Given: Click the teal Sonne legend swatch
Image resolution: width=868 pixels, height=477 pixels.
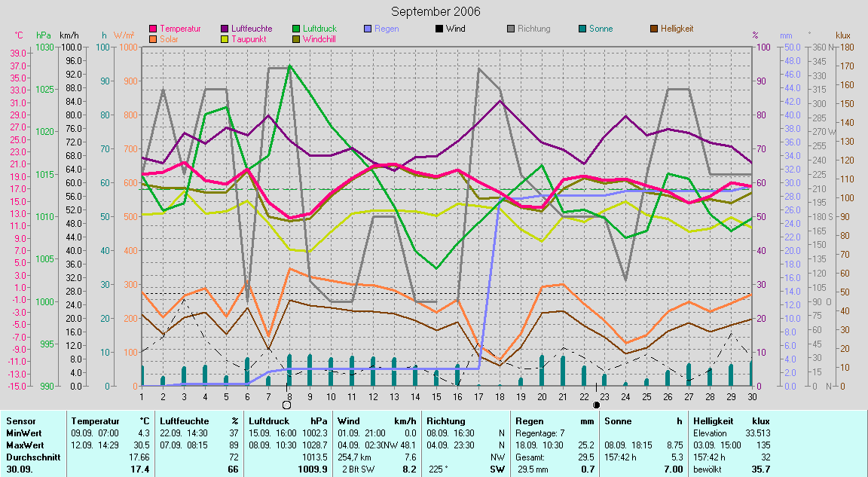Looking at the screenshot, I should (x=582, y=29).
